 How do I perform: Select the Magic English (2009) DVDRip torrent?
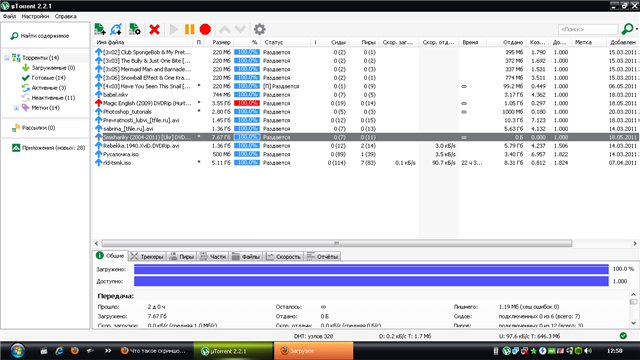(x=366, y=103)
